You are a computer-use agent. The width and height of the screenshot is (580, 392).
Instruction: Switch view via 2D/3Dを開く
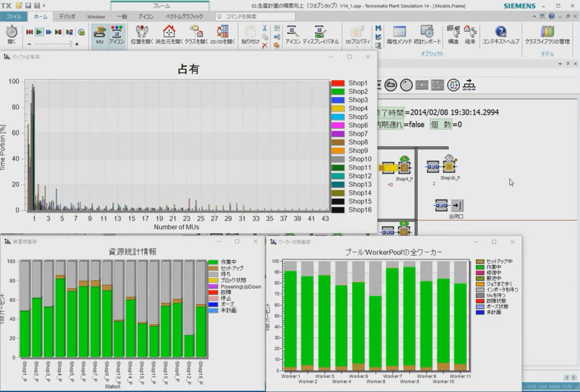click(223, 34)
